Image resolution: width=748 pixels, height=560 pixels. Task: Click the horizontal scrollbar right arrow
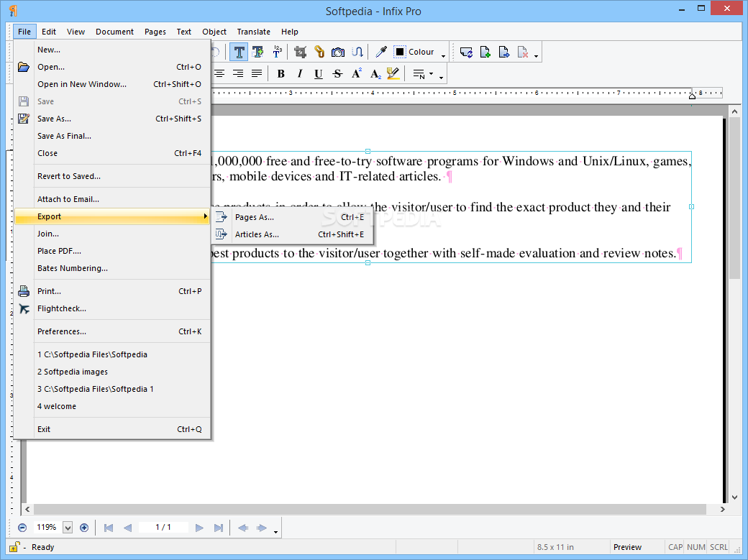(723, 510)
